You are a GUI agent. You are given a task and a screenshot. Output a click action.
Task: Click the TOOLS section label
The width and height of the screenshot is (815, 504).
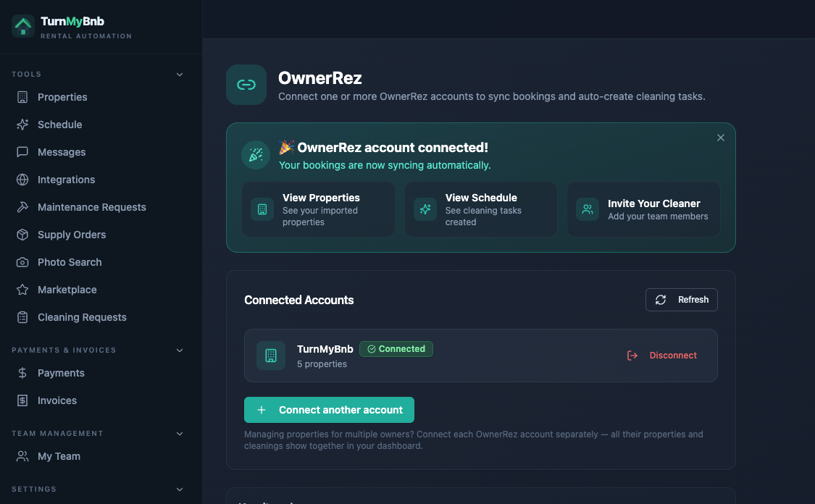tap(27, 75)
